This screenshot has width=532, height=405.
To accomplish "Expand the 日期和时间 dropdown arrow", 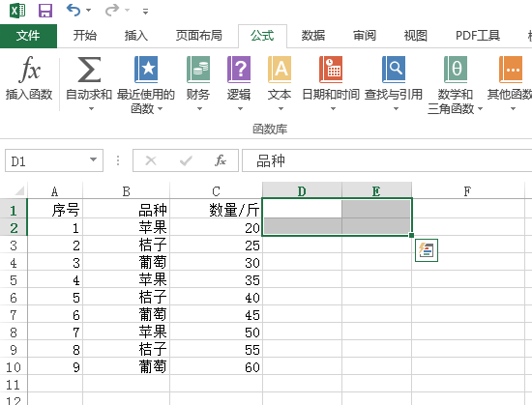I will (333, 109).
